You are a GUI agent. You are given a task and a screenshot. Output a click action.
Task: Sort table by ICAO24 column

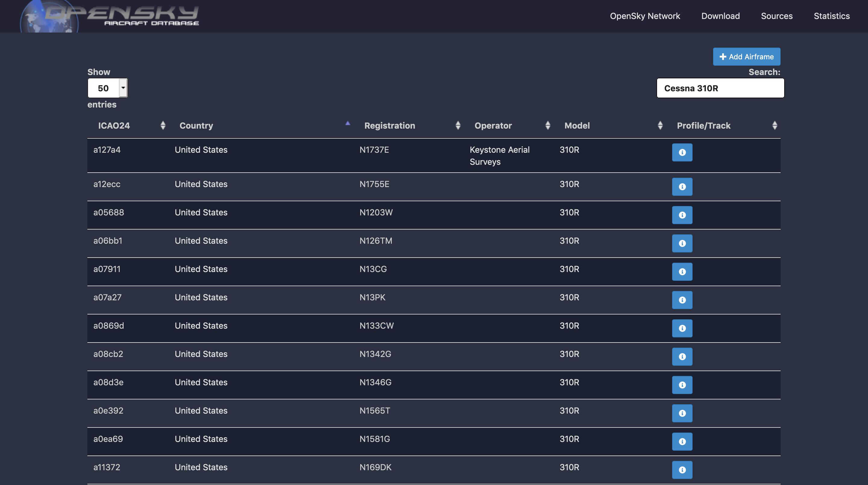click(128, 126)
